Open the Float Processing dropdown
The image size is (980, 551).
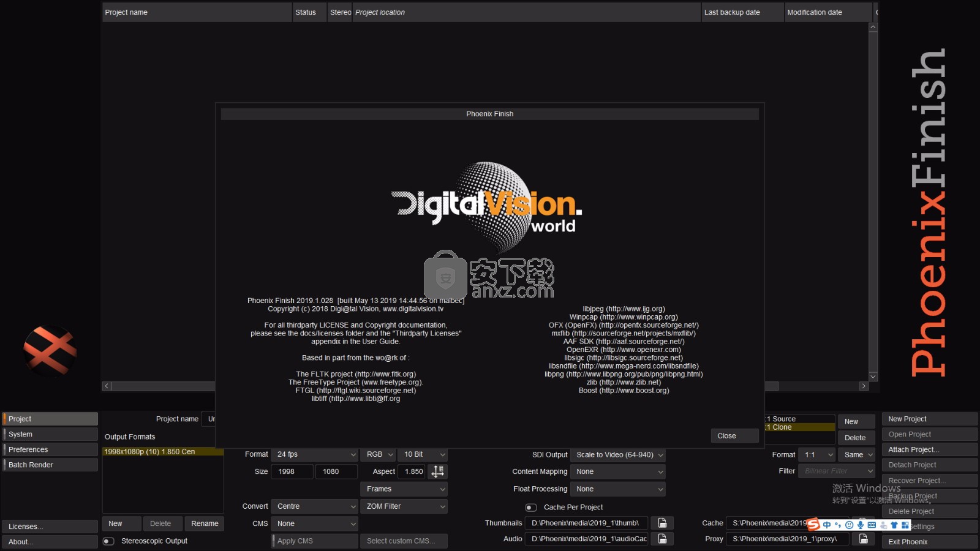618,489
